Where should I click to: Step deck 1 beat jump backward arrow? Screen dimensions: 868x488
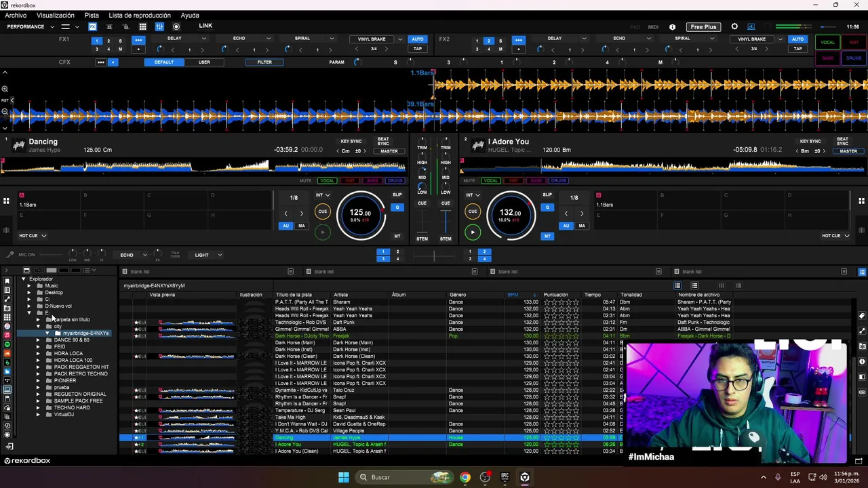(285, 213)
